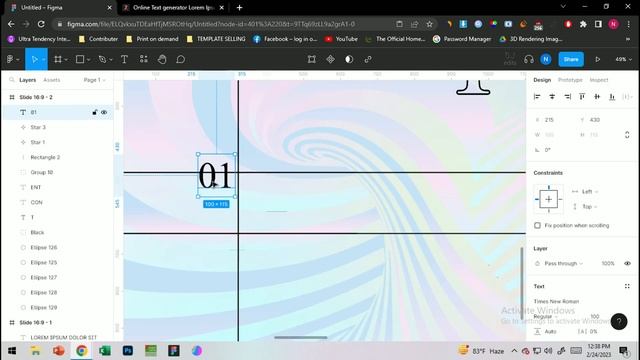Switch to the Prototype tab
The image size is (640, 360).
click(x=570, y=80)
